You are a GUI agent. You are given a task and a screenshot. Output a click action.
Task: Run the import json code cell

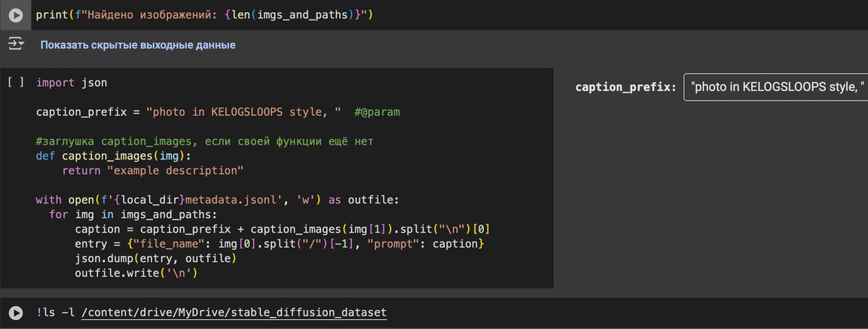tap(16, 82)
